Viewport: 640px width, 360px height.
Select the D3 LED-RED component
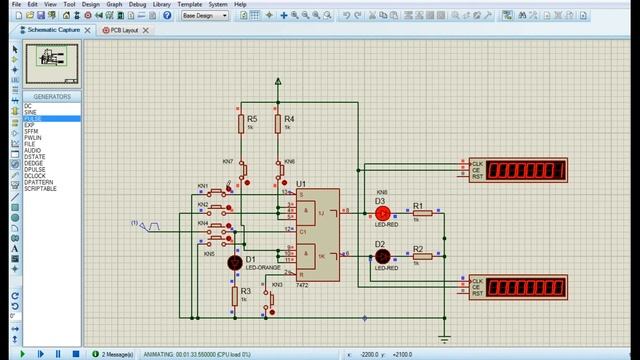pyautogui.click(x=383, y=213)
